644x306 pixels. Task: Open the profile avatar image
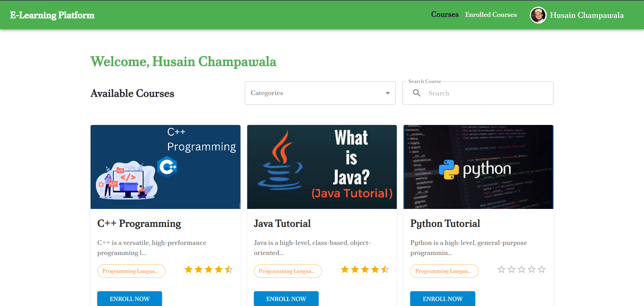point(538,15)
